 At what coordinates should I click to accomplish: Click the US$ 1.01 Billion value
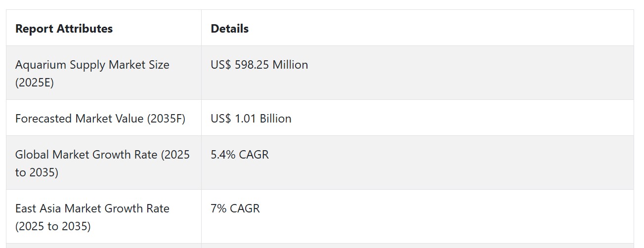251,119
